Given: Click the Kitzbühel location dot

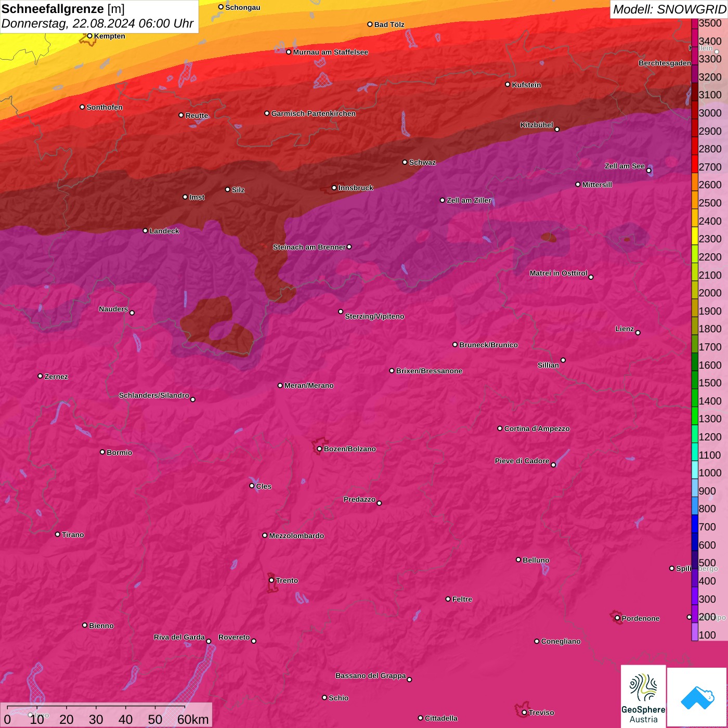Looking at the screenshot, I should click(557, 129).
